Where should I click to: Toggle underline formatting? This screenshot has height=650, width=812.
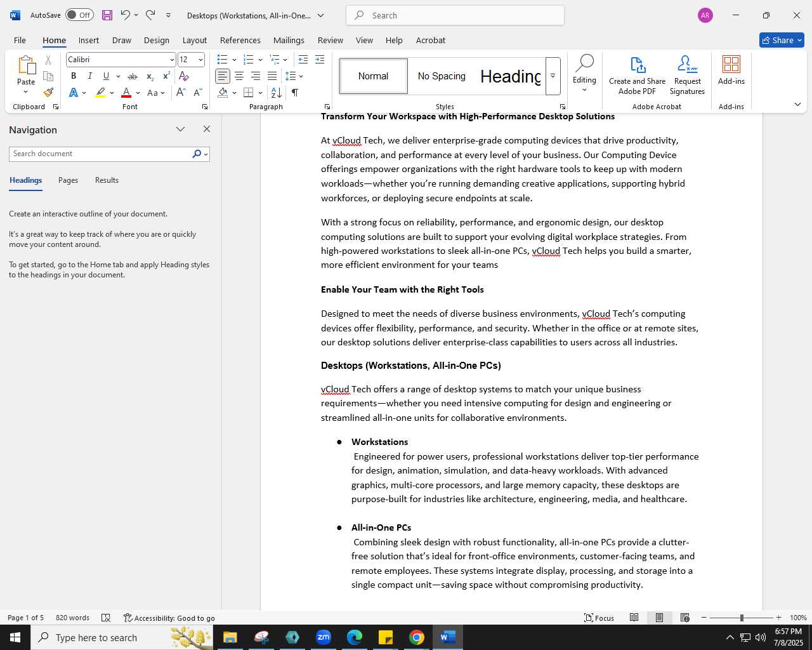pyautogui.click(x=106, y=76)
